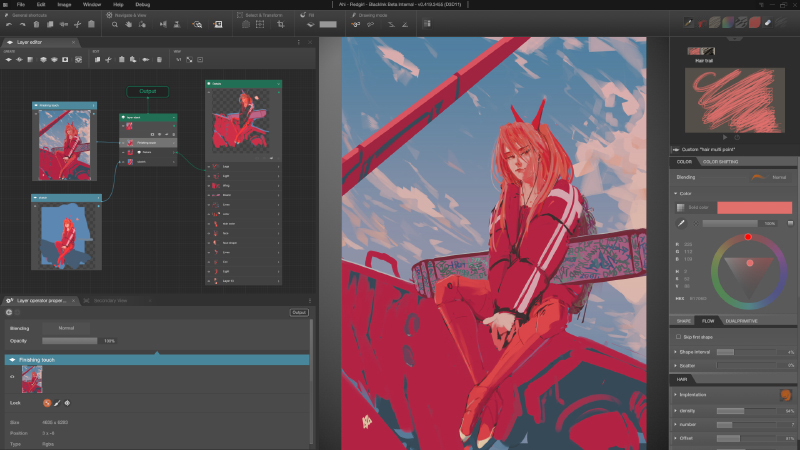Click the Output button in properties panel
The width and height of the screenshot is (800, 450).
(298, 312)
